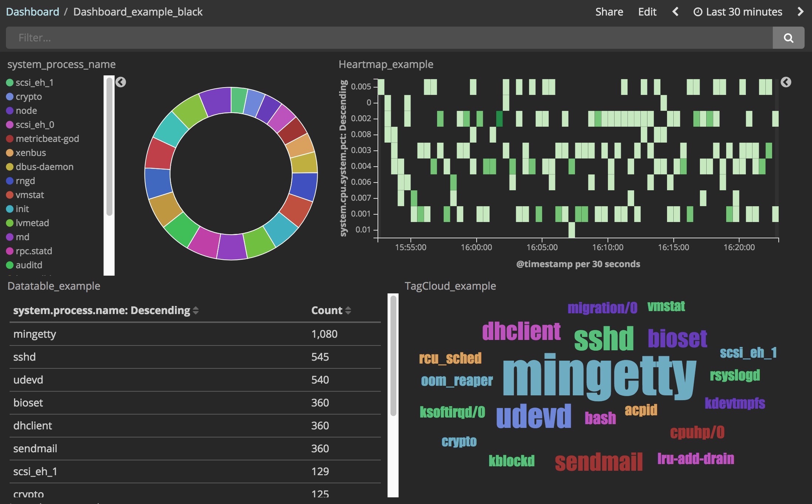Click the Share menu item

point(609,12)
